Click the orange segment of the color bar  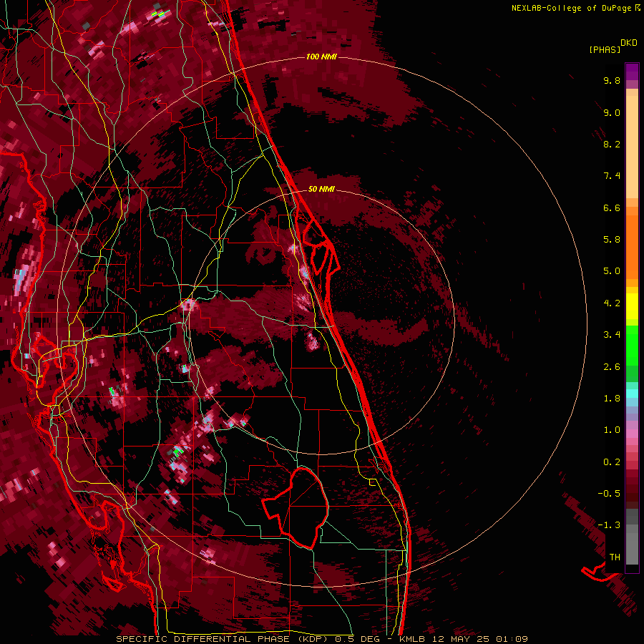632,247
